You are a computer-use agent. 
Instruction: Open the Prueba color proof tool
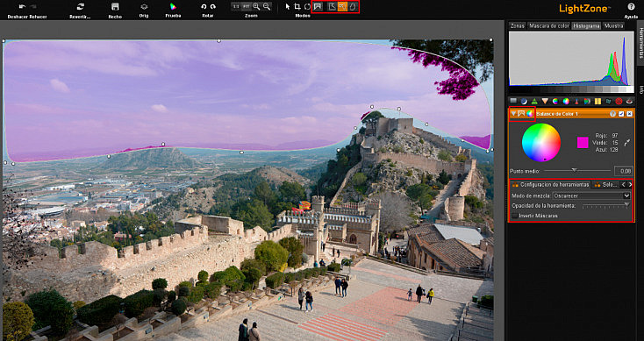(173, 6)
